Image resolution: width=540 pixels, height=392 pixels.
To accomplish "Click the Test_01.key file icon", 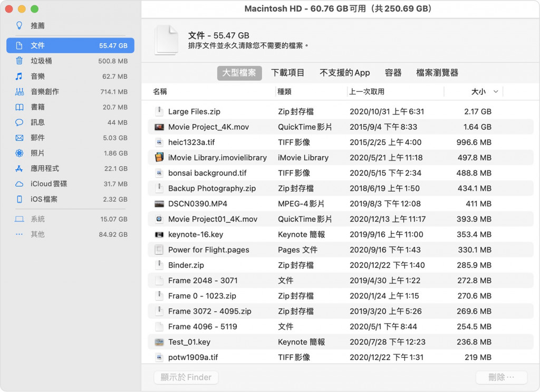I will click(x=159, y=342).
